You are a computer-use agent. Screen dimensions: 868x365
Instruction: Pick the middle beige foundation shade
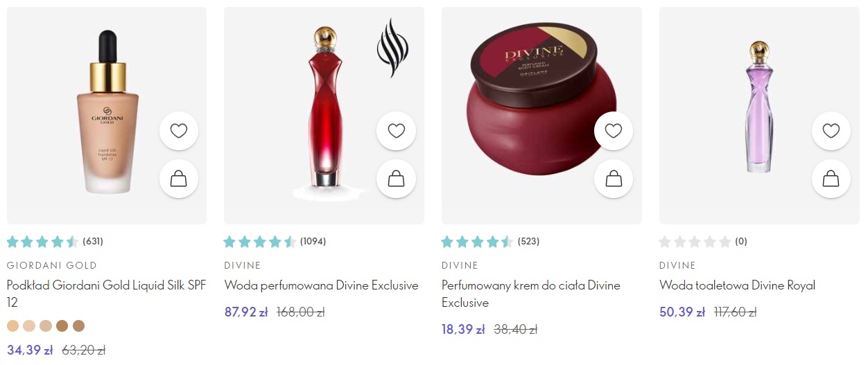click(46, 326)
